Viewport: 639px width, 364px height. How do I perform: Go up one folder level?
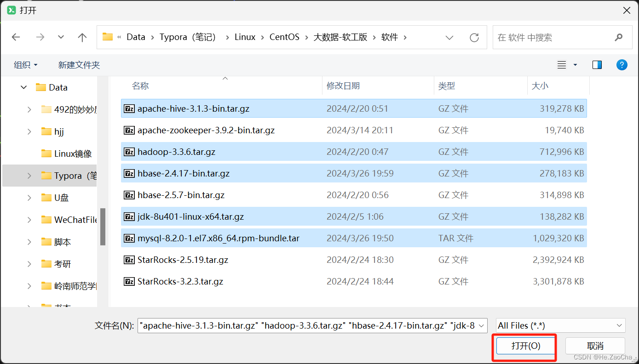pos(82,37)
